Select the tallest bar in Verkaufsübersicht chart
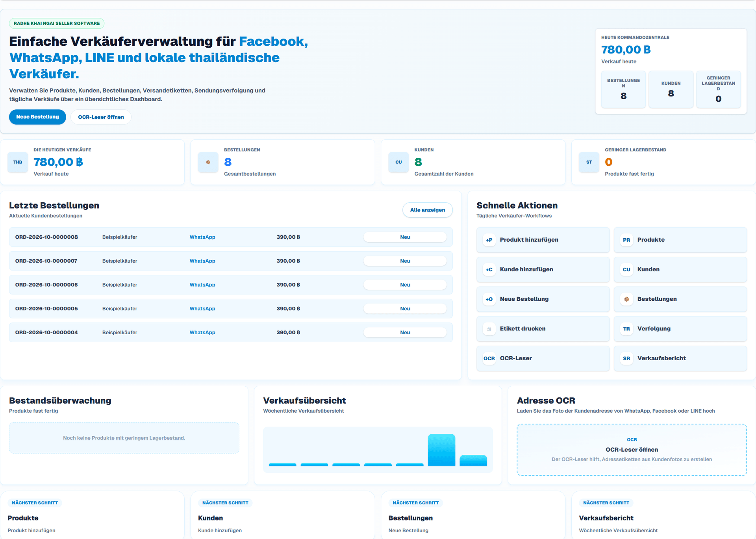The height and width of the screenshot is (539, 756). click(x=441, y=450)
